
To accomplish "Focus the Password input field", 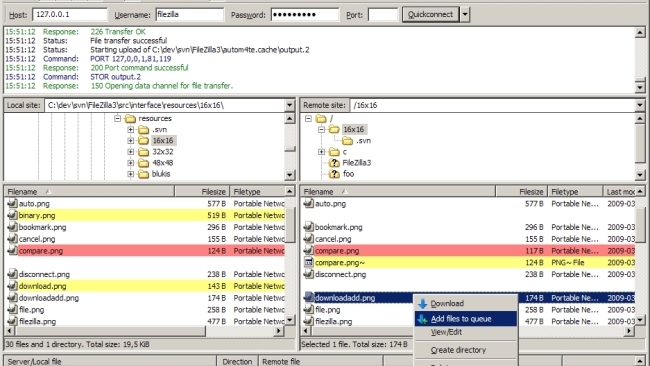I will pyautogui.click(x=305, y=15).
